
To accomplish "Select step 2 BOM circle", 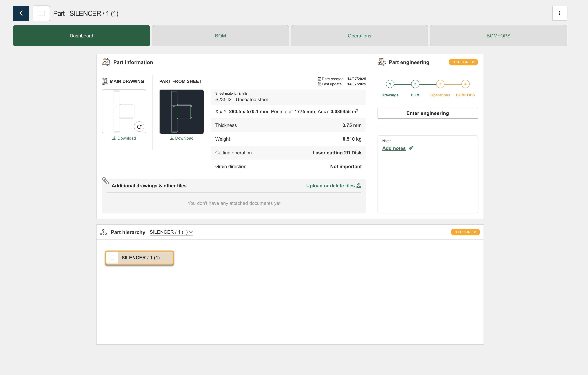I will 415,84.
